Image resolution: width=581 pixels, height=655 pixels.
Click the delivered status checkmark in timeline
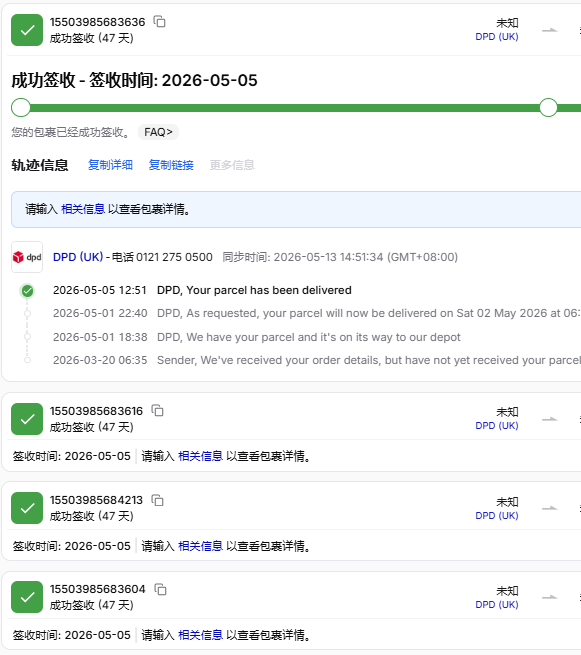click(x=27, y=291)
